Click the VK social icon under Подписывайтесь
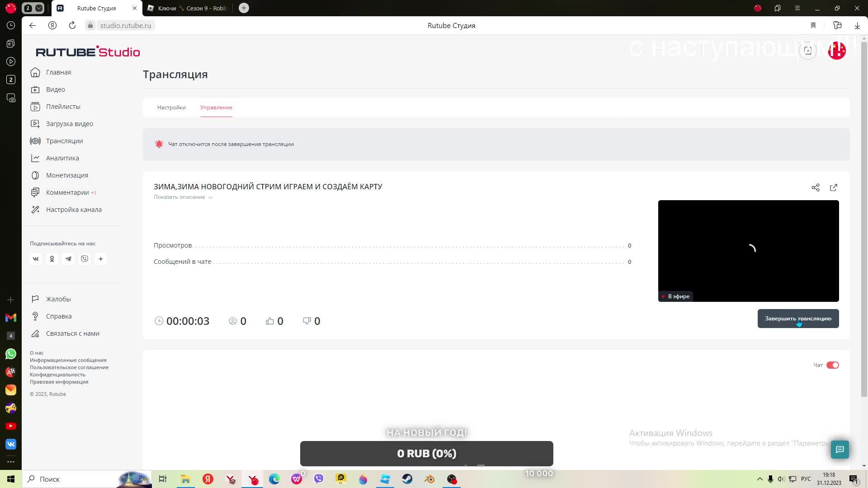Viewport: 868px width, 488px height. [36, 259]
